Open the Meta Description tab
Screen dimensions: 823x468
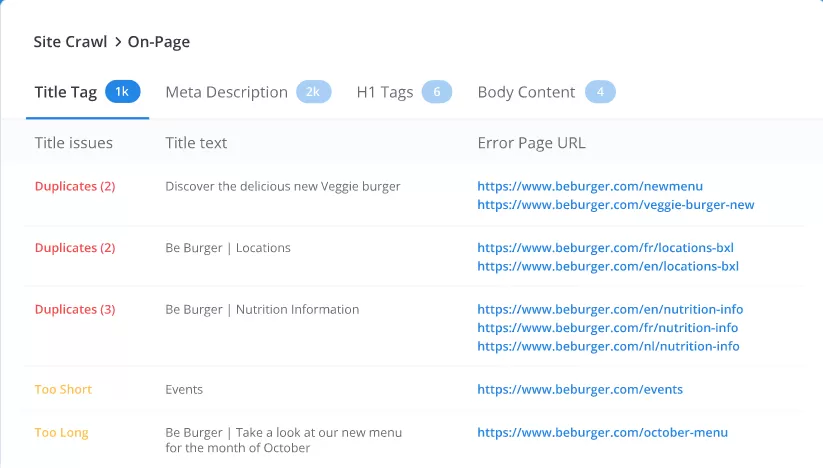point(226,92)
